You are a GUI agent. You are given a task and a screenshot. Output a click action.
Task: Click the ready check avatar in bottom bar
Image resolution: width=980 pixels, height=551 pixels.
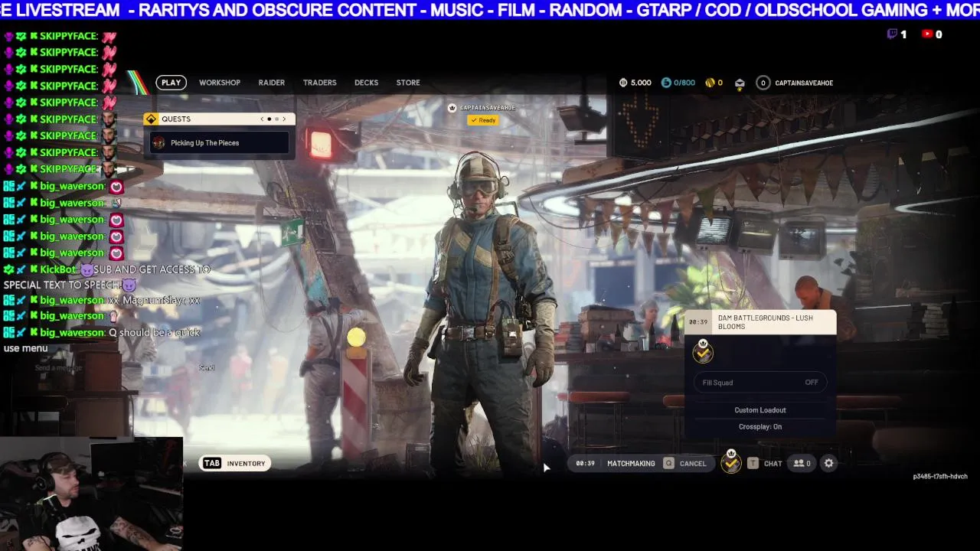coord(731,462)
